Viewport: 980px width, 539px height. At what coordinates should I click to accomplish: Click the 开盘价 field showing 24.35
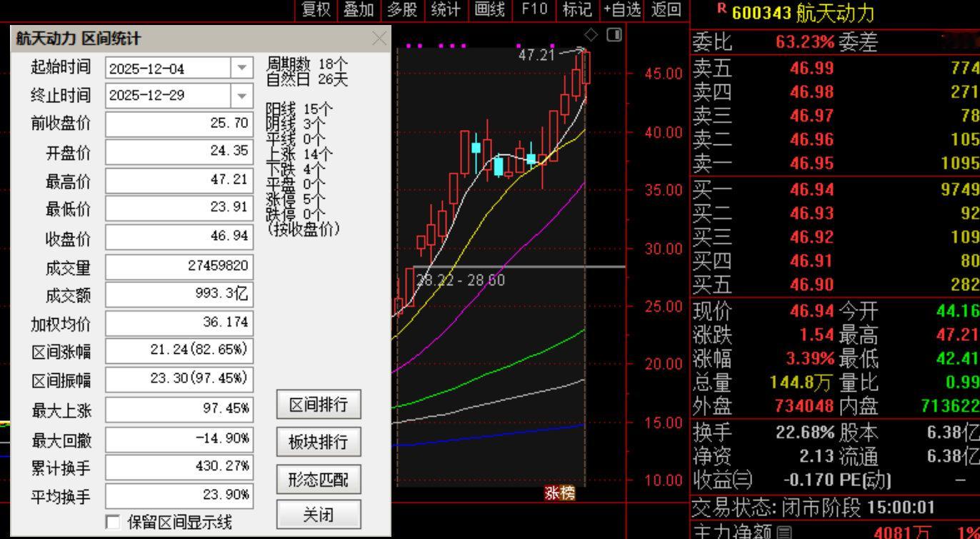coord(179,152)
